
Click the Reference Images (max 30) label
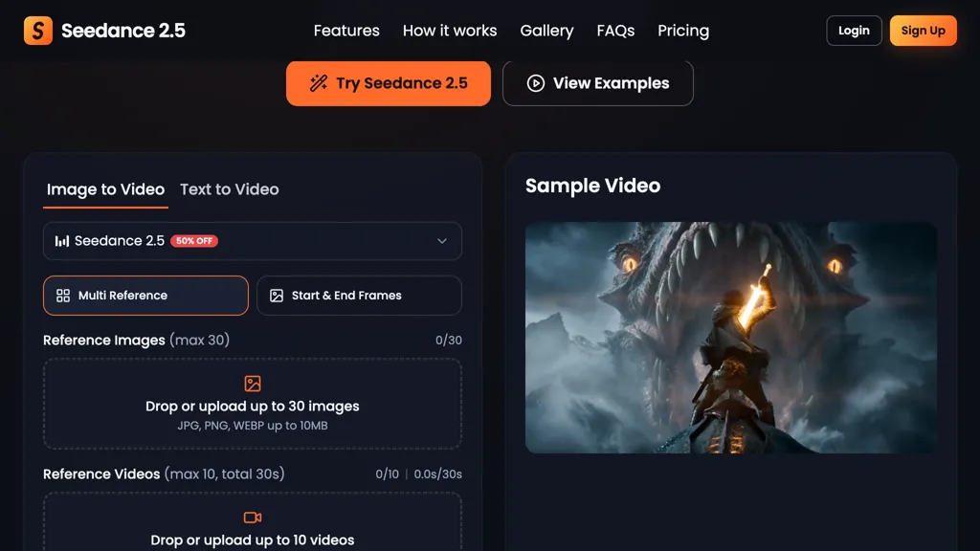136,340
